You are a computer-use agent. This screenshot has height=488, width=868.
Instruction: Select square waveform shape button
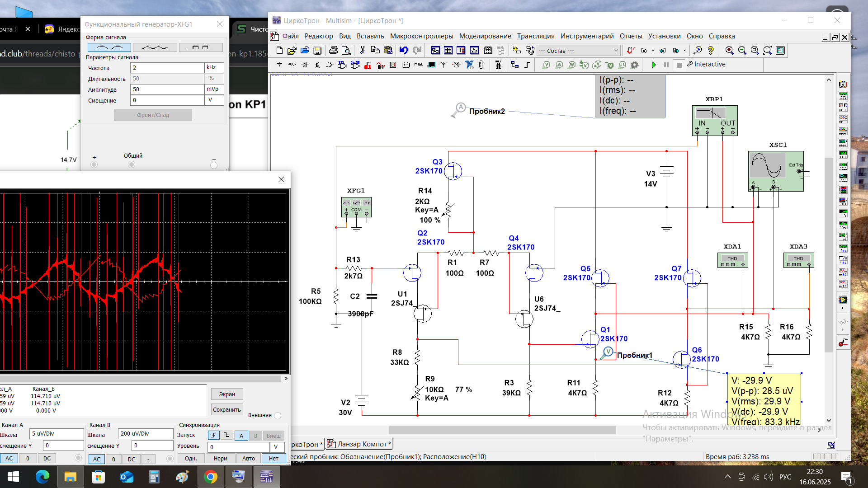point(201,47)
